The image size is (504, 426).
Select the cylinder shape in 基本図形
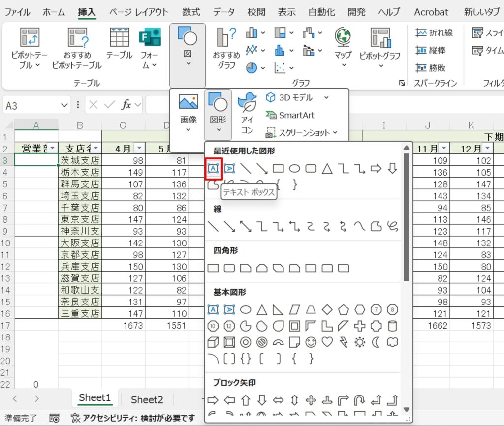click(392, 326)
